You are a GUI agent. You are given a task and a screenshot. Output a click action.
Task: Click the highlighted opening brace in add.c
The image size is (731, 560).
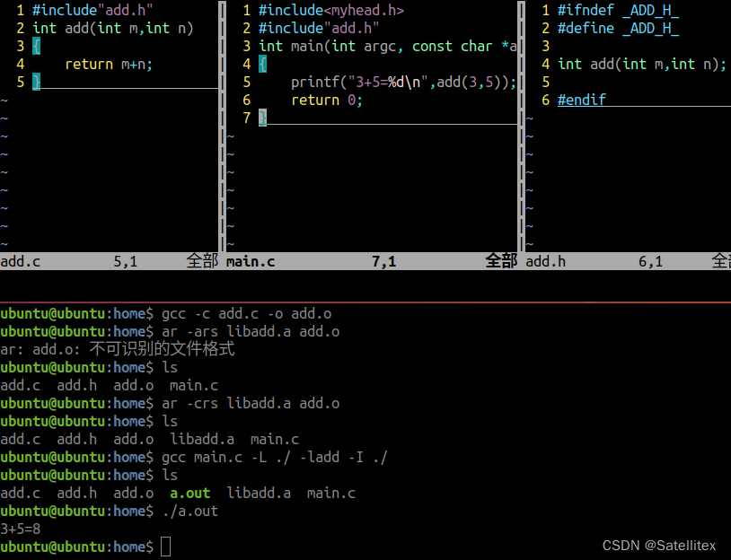click(36, 46)
